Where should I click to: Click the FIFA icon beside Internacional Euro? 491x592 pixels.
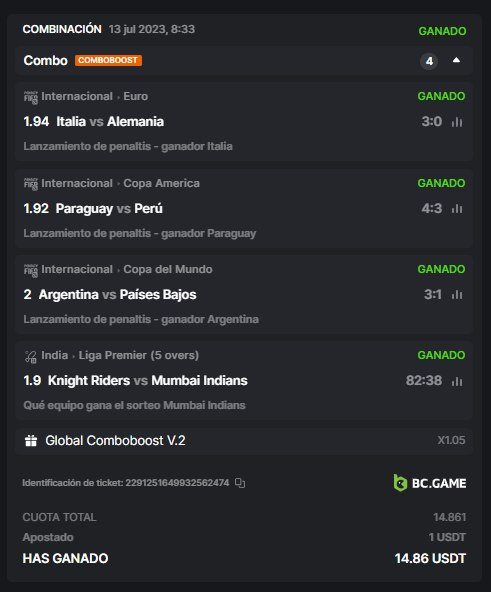coord(31,97)
